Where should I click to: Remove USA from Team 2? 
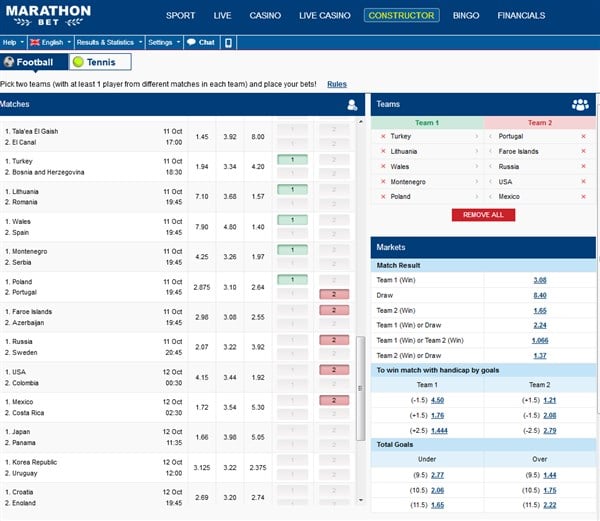[584, 181]
